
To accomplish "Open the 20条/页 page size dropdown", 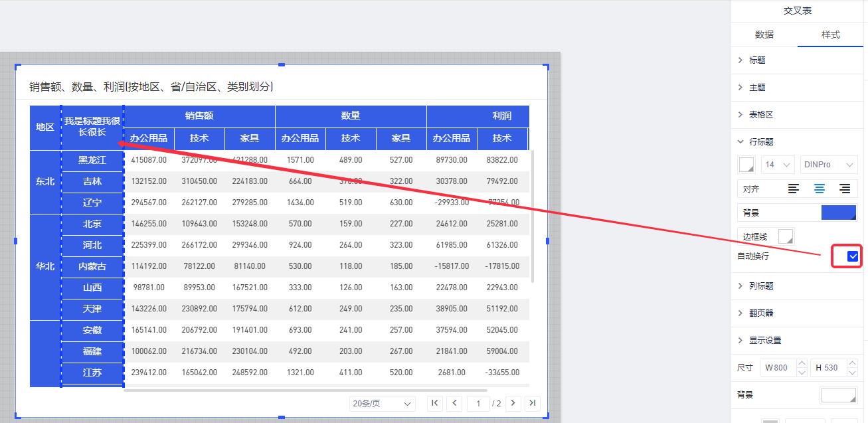I will coord(382,404).
